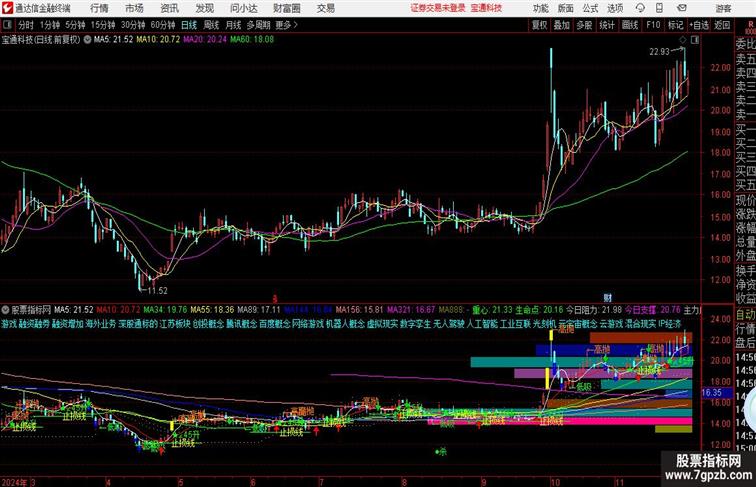Open the 选项 menu
Image resolution: width=756 pixels, height=487 pixels.
(x=615, y=8)
